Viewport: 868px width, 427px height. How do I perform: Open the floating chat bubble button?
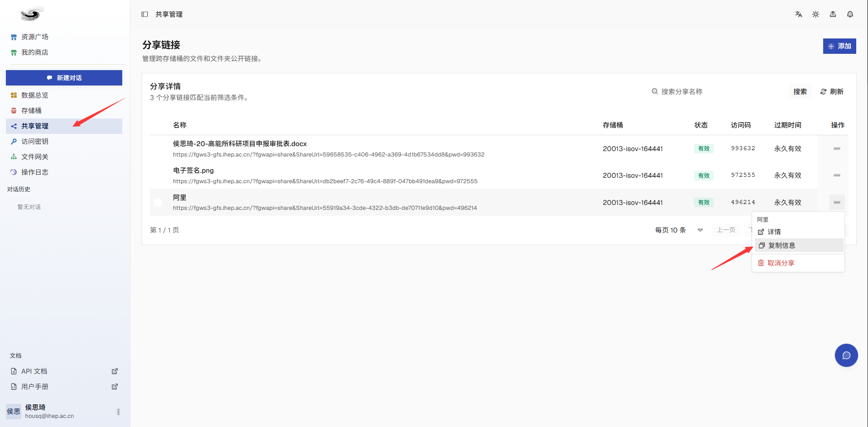pyautogui.click(x=846, y=356)
